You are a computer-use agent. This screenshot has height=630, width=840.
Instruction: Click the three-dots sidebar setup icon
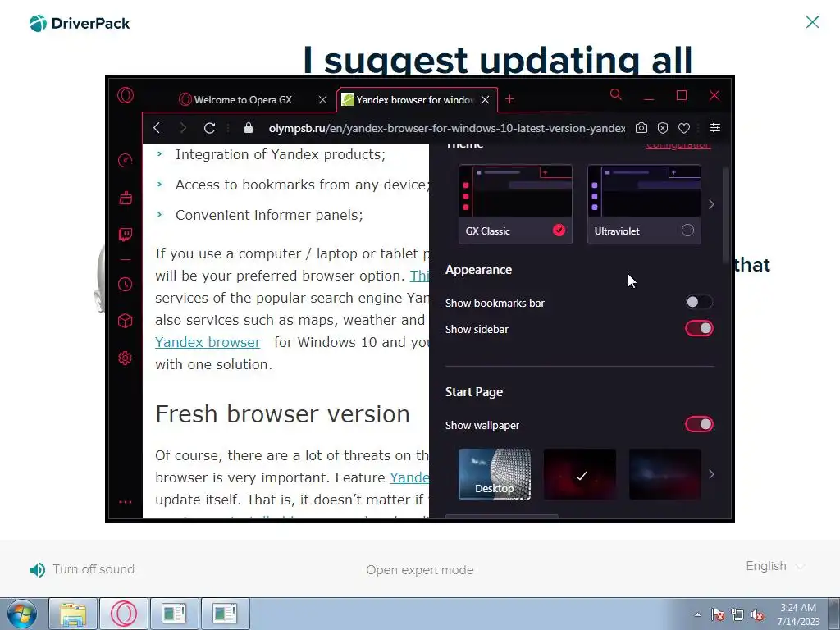point(126,502)
